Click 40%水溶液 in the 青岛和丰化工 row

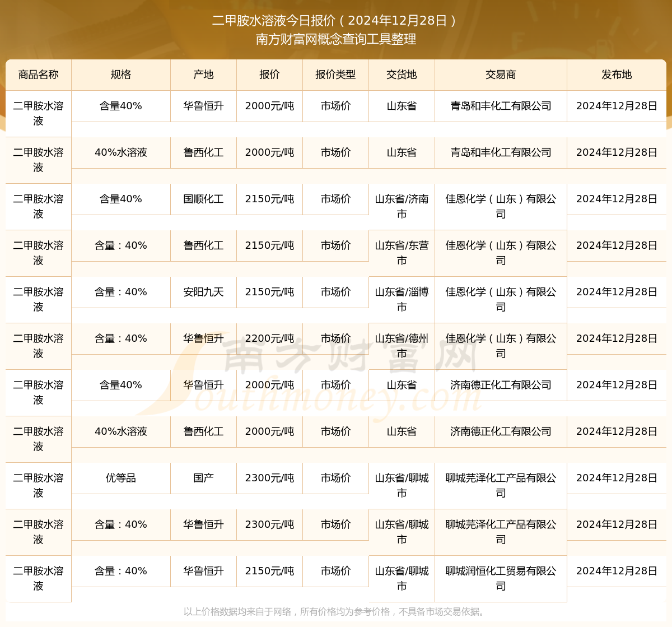coord(121,152)
